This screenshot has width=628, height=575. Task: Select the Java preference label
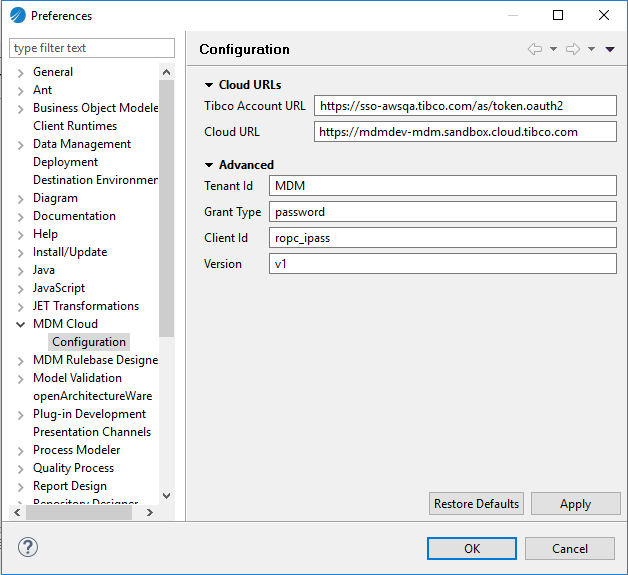(44, 270)
